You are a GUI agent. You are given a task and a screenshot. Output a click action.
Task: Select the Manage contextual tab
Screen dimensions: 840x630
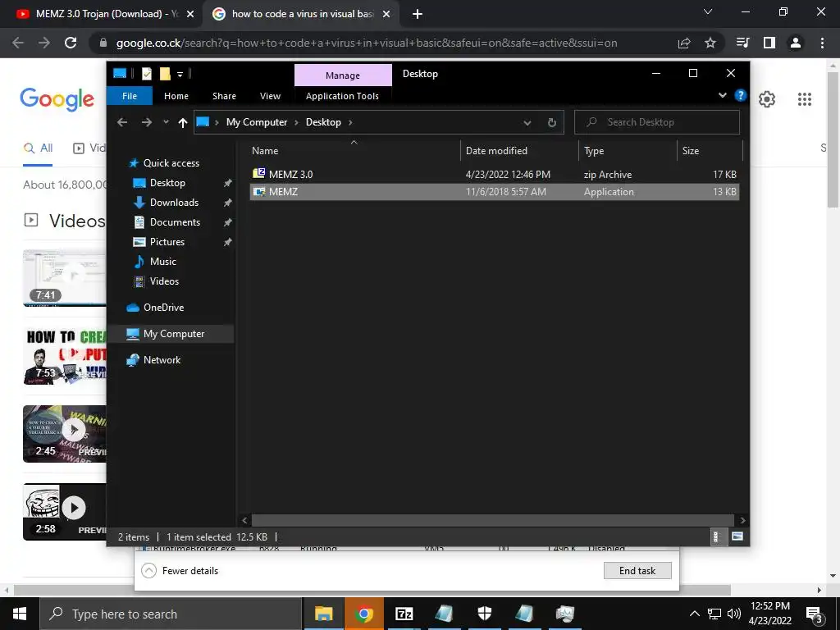coord(343,75)
